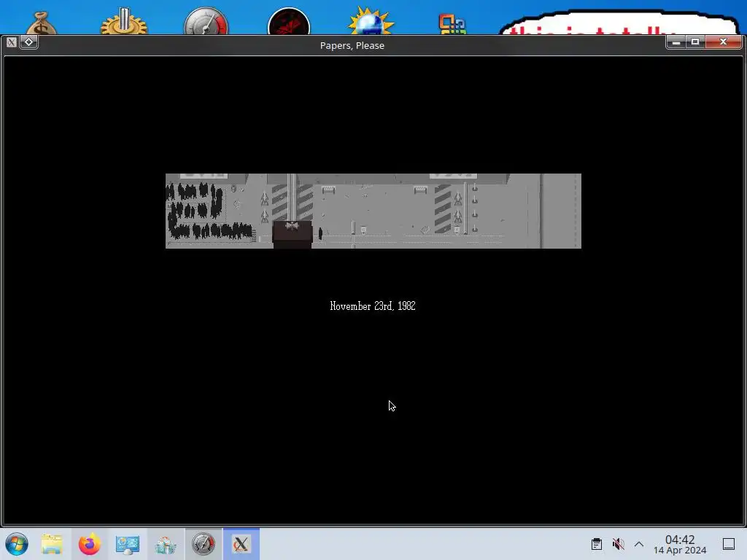Open the colorful squares desktop icon
747x560 pixels.
pyautogui.click(x=452, y=25)
